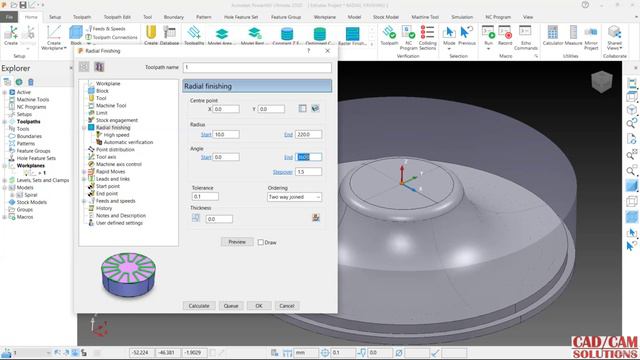Open Colliding Sections in ribbon

pos(427,38)
